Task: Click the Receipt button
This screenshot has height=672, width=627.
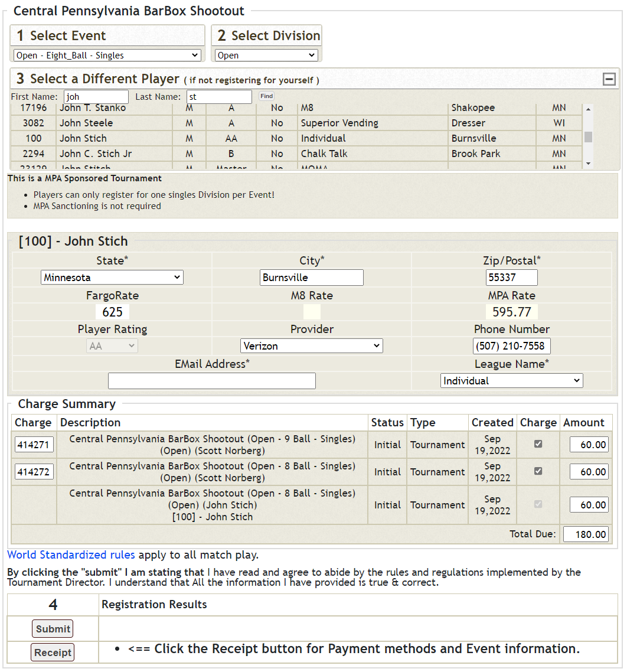Action: tap(53, 653)
